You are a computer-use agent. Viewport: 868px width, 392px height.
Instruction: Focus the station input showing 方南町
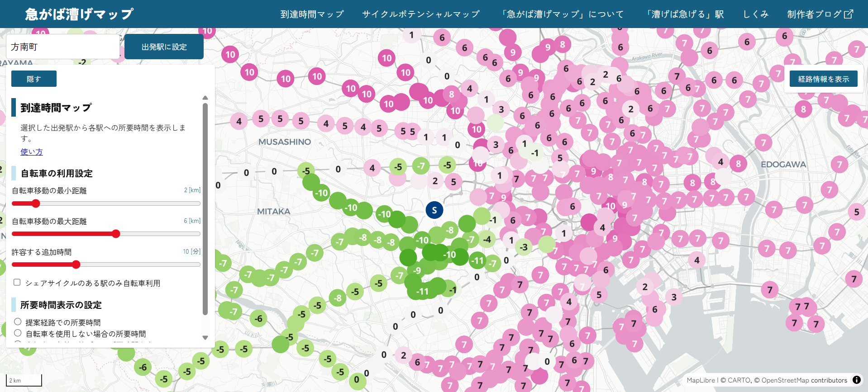coord(62,47)
